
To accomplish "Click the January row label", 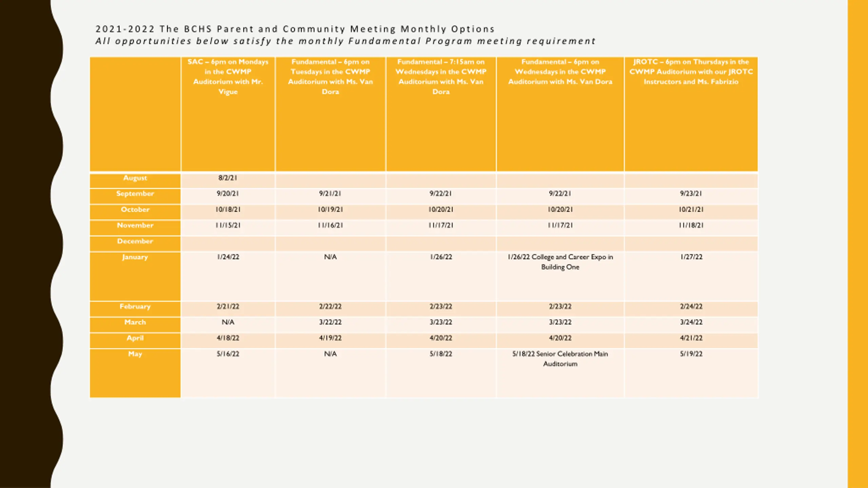I will (135, 276).
